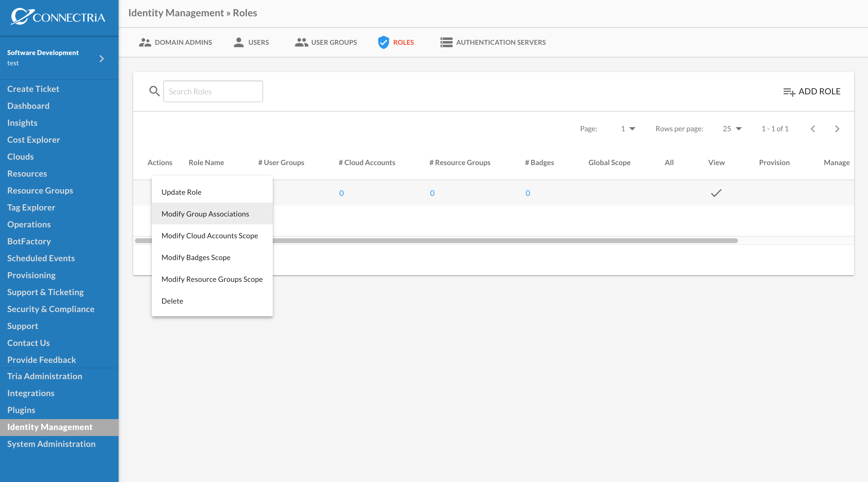Open Security & Compliance in the sidebar
The image size is (868, 482).
(51, 309)
